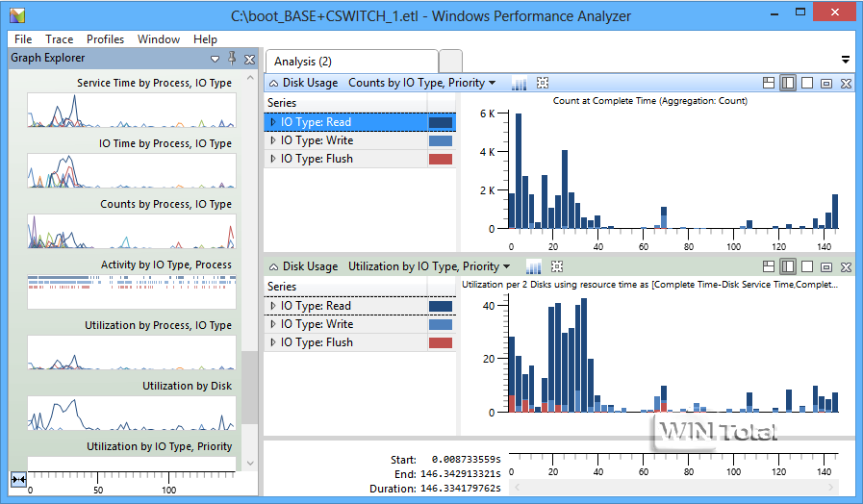863x504 pixels.
Task: Open the Help menu
Action: click(205, 39)
